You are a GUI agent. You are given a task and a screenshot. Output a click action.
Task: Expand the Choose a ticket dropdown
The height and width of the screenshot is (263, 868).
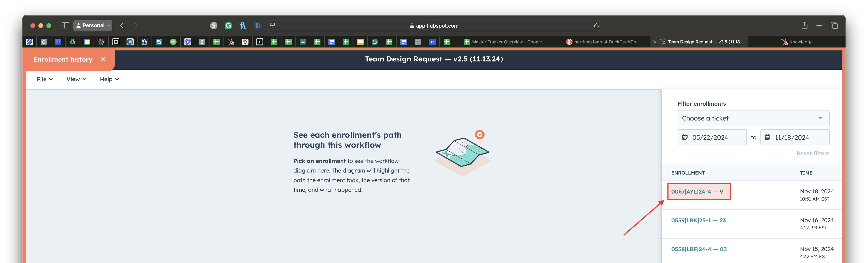[x=753, y=118]
